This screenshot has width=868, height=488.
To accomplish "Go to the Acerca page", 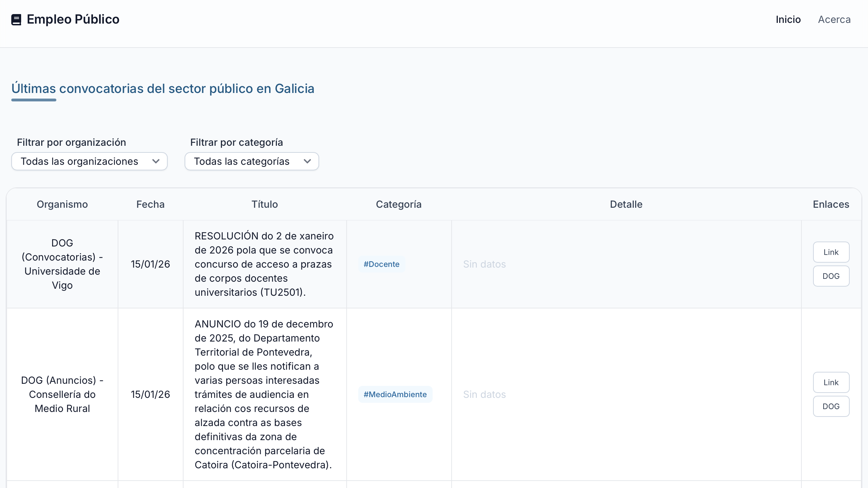I will [834, 19].
